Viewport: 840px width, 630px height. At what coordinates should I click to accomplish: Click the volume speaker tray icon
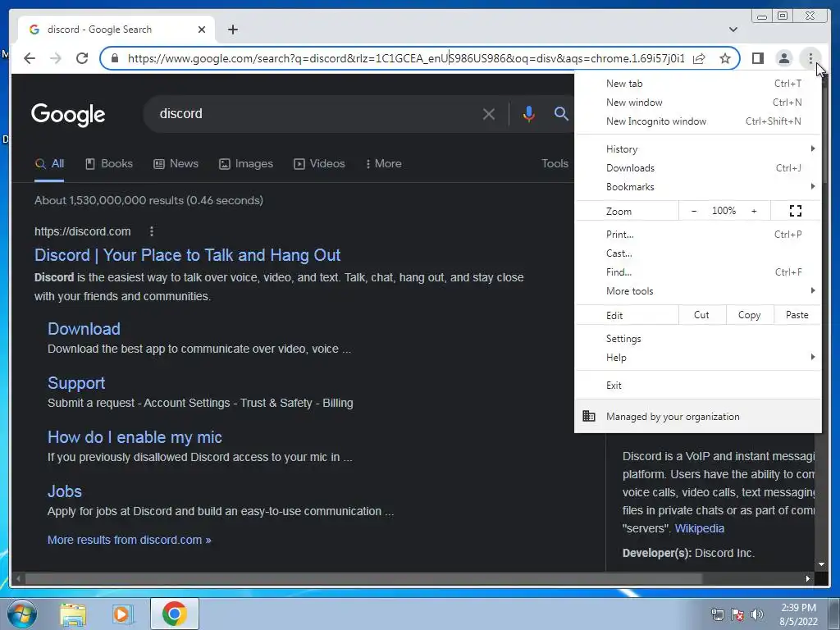pyautogui.click(x=757, y=614)
